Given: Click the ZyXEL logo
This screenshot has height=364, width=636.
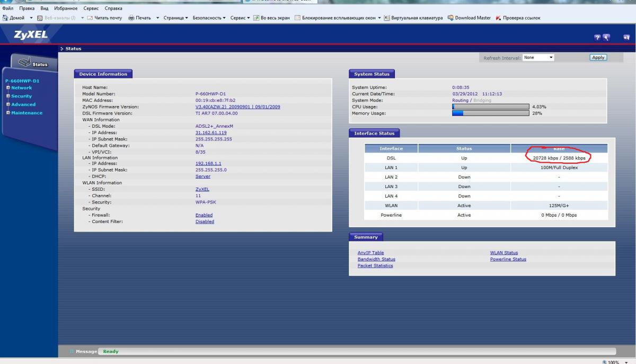Looking at the screenshot, I should 31,35.
